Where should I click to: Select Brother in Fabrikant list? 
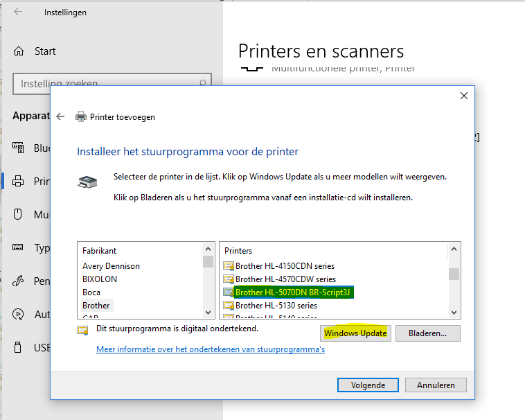[x=96, y=306]
